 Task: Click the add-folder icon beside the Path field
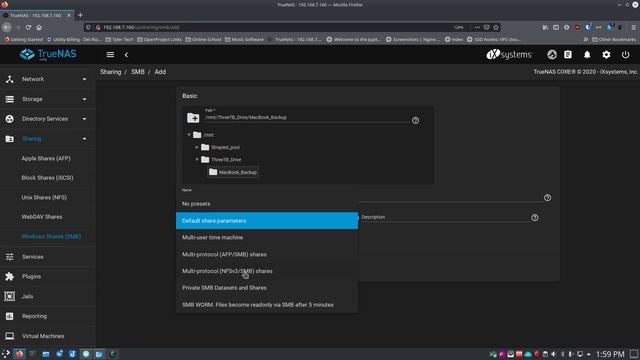pos(193,118)
